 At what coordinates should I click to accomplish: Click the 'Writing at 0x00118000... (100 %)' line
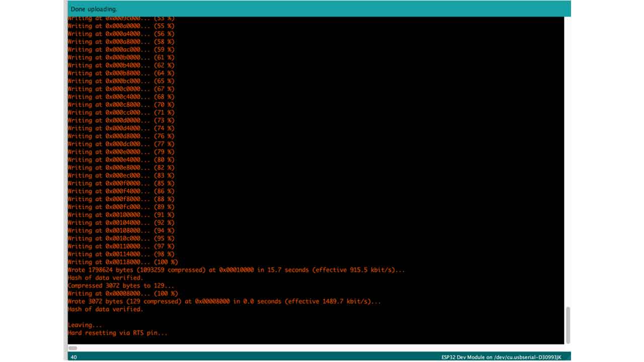tap(123, 262)
